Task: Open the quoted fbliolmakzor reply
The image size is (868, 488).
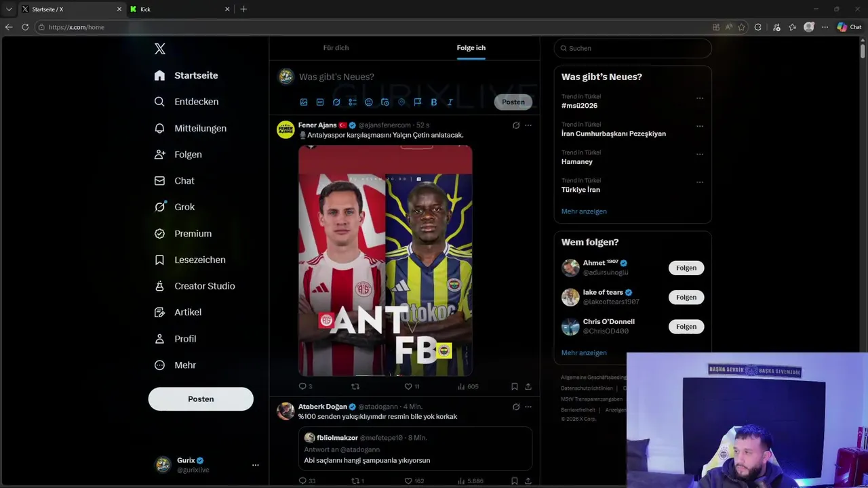Action: click(415, 449)
